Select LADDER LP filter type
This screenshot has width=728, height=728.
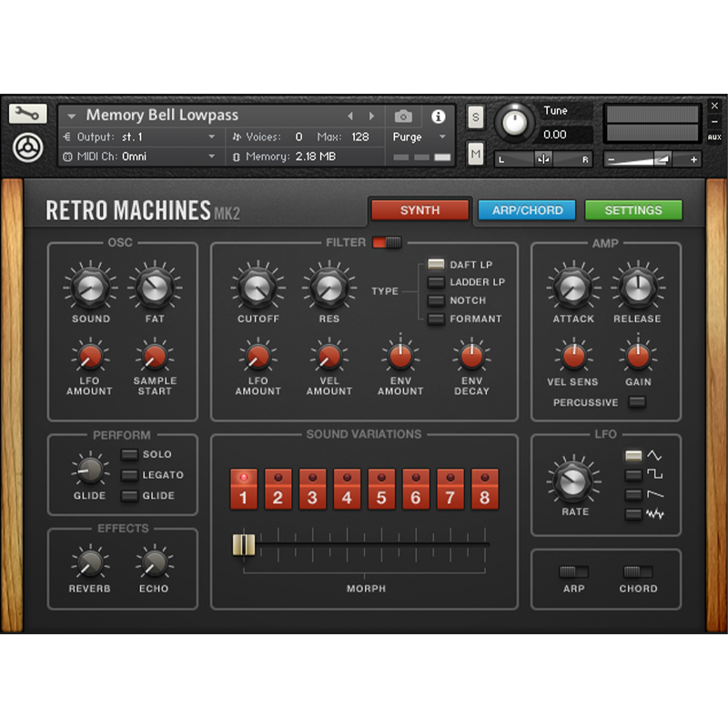[x=436, y=282]
